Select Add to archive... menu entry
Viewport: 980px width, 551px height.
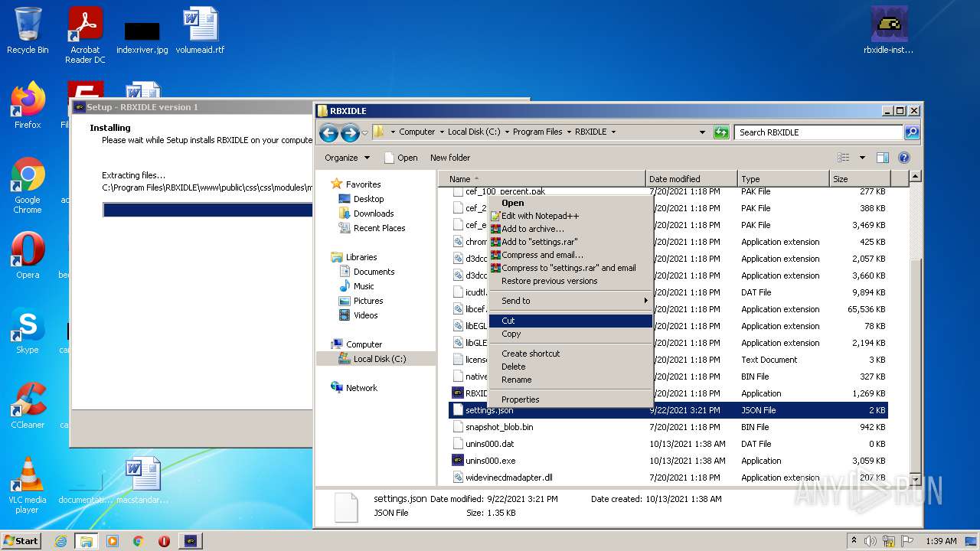(x=570, y=229)
